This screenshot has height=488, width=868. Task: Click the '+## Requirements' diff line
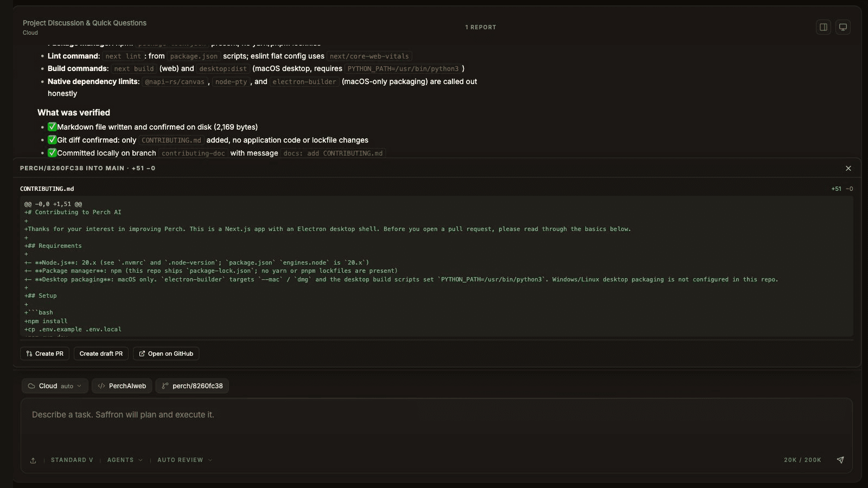tap(53, 246)
